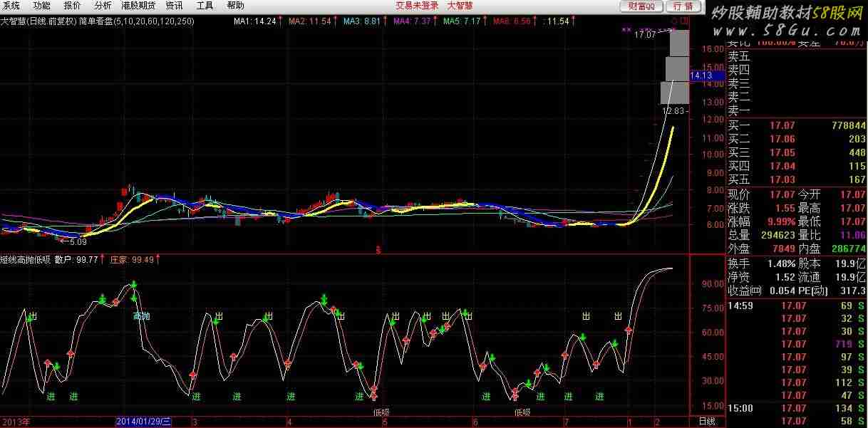Click the 短线高抛低吸 indicator name
Viewport: 868px width, 428px height.
click(x=25, y=259)
